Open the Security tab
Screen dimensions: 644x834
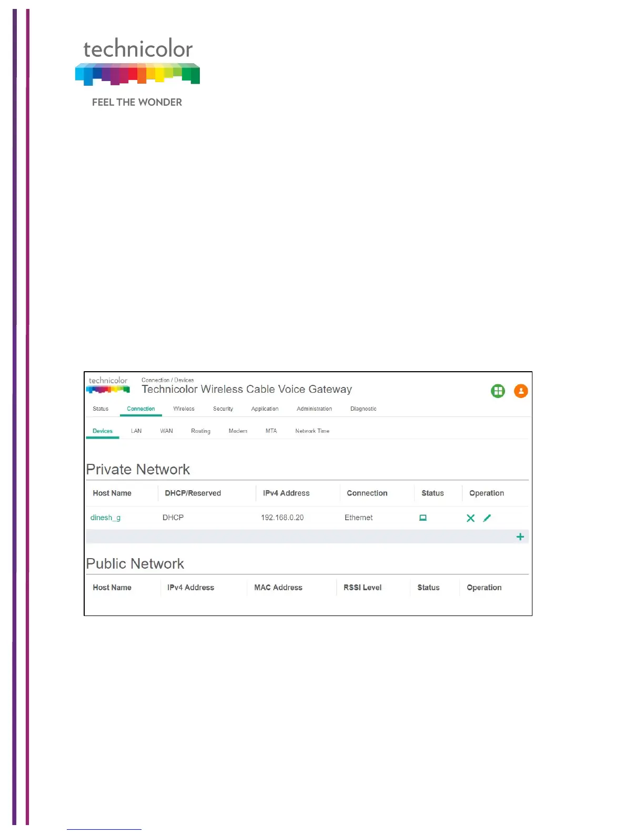coord(223,409)
